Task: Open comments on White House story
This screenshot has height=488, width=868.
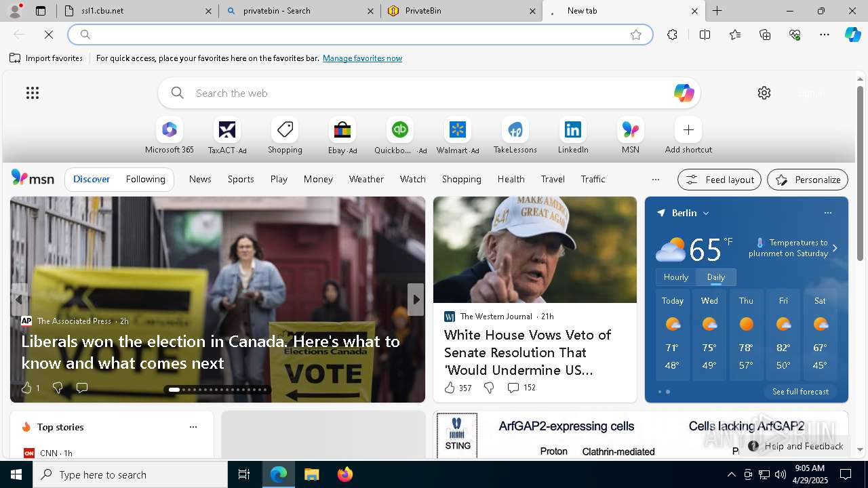Action: 521,388
